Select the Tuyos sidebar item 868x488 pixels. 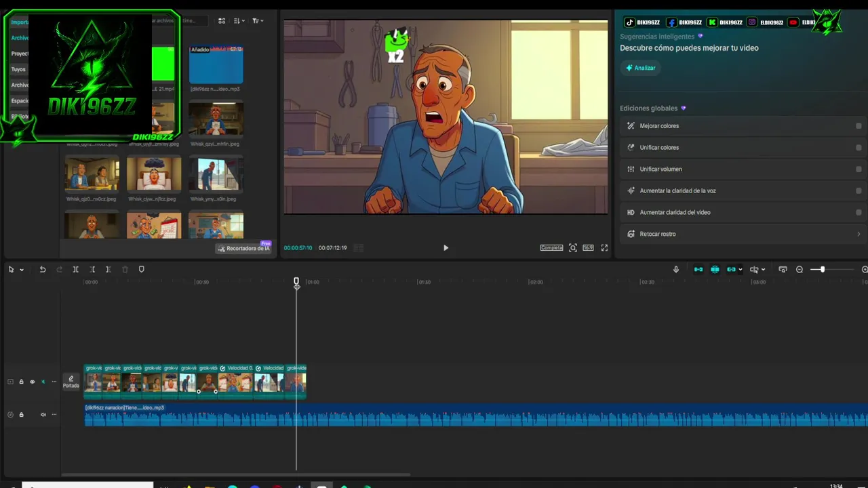click(18, 69)
